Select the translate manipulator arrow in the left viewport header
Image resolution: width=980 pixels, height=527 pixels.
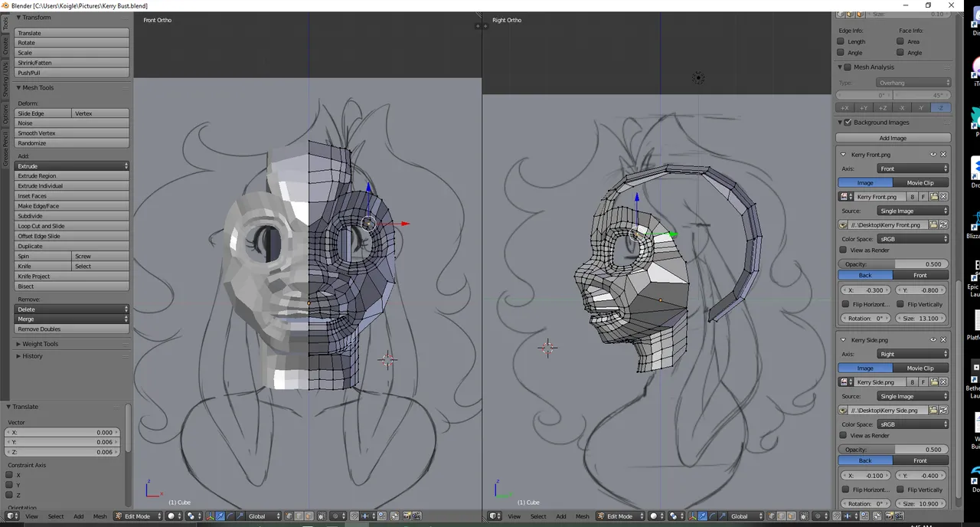tap(220, 516)
